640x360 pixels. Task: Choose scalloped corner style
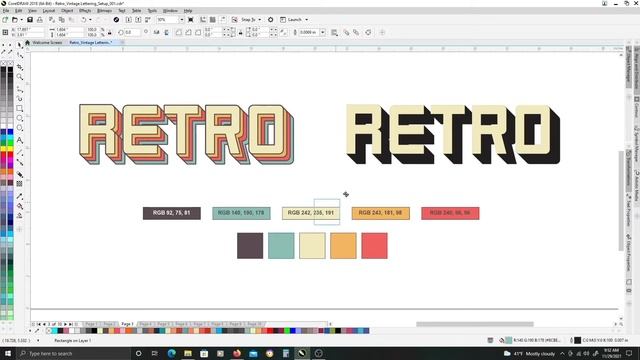tap(188, 32)
